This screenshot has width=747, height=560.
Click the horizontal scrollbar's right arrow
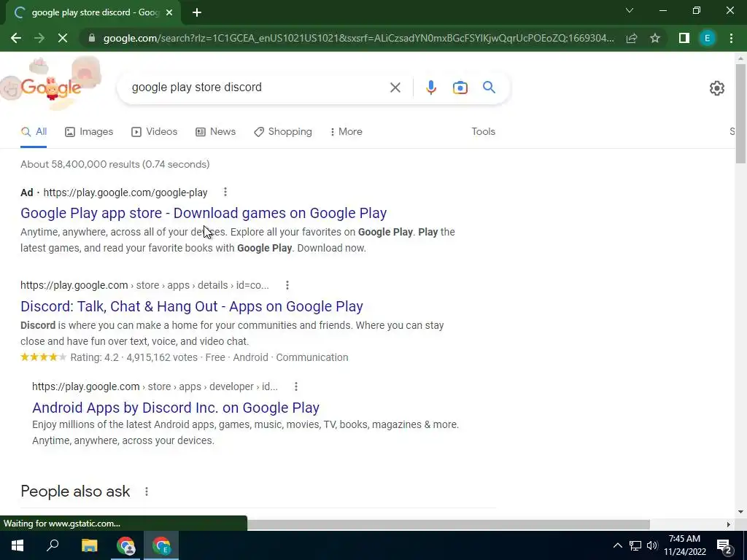pos(729,524)
